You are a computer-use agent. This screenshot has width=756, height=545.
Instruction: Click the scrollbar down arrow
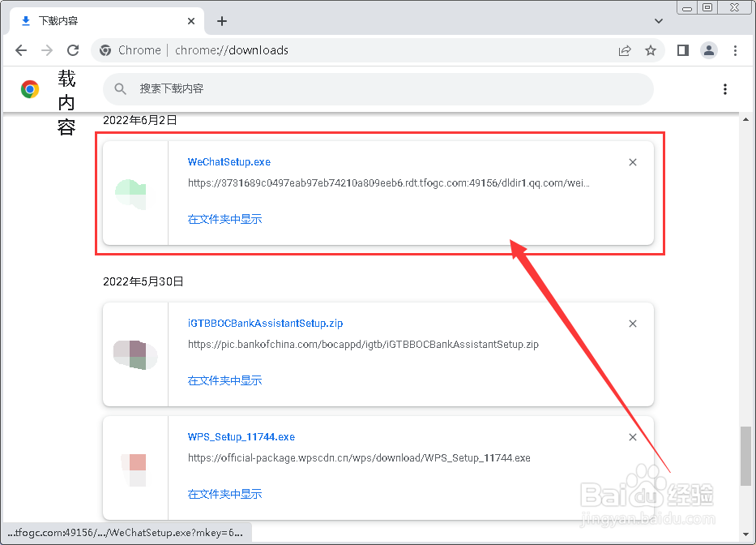[x=746, y=534]
